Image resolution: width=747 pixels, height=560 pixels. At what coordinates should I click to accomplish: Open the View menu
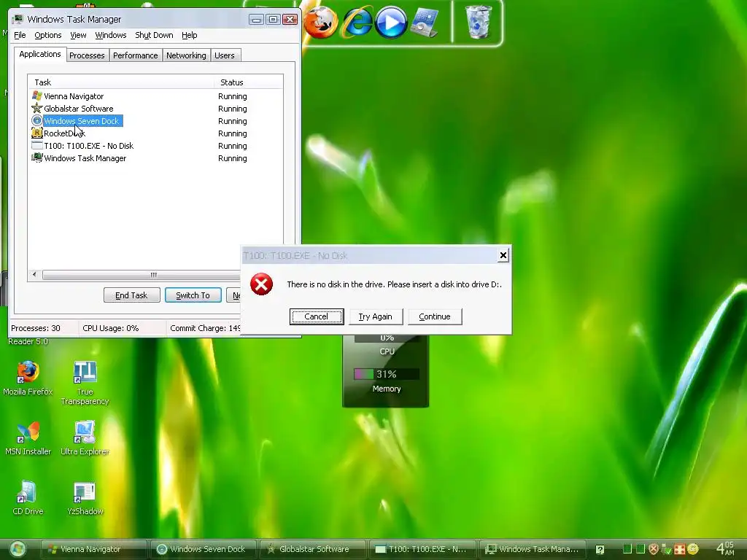[78, 35]
